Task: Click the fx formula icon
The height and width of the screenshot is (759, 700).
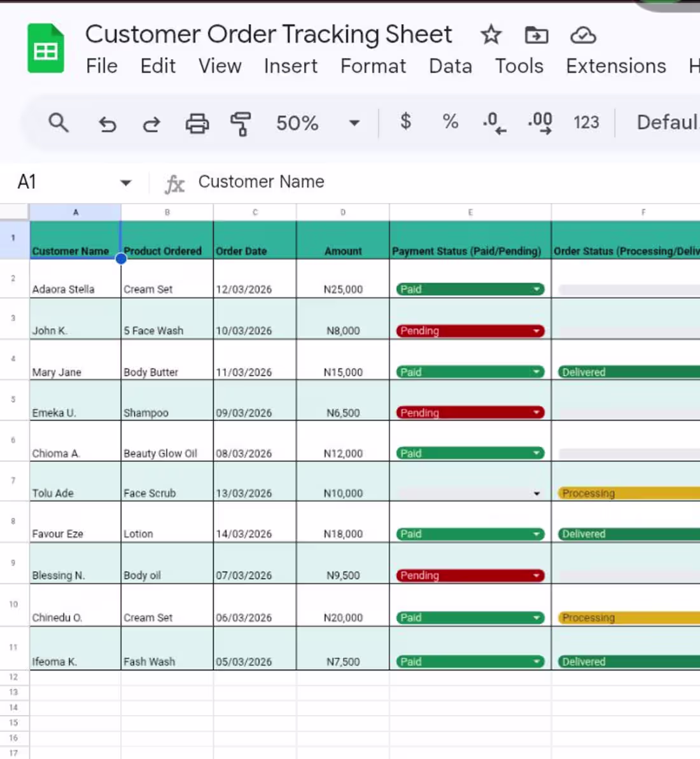Action: pos(174,183)
